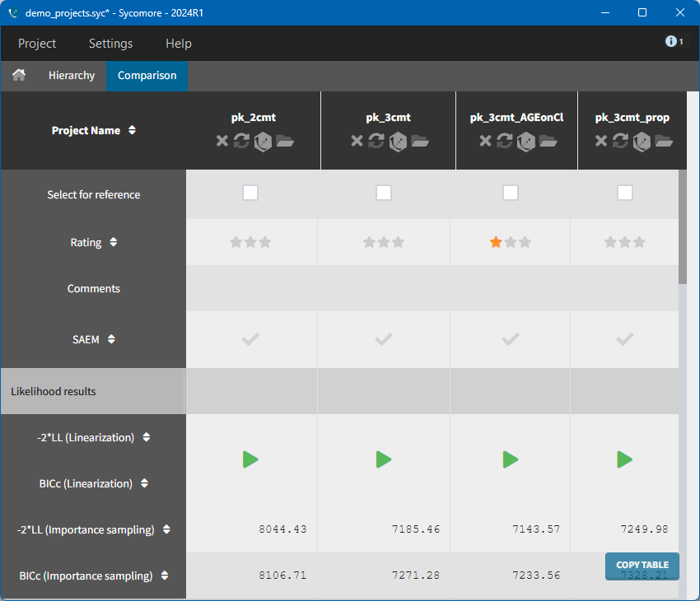Click the COPY TABLE button
Image resolution: width=700 pixels, height=601 pixels.
(642, 565)
